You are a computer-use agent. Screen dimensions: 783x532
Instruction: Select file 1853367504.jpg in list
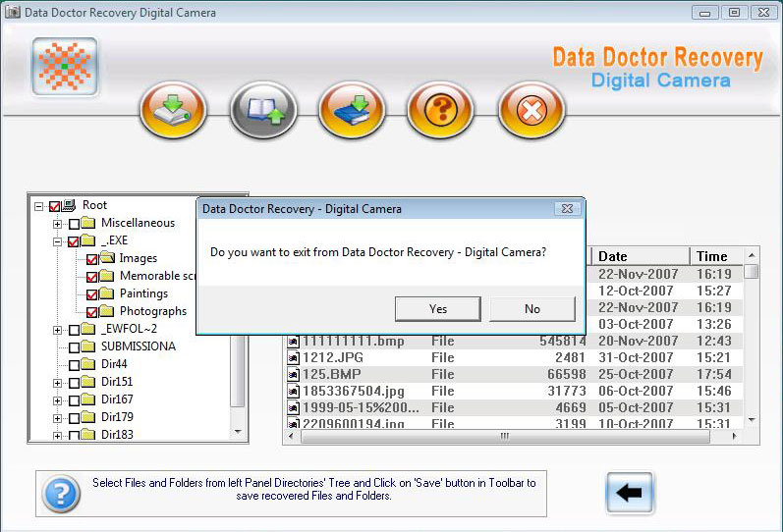tap(353, 391)
